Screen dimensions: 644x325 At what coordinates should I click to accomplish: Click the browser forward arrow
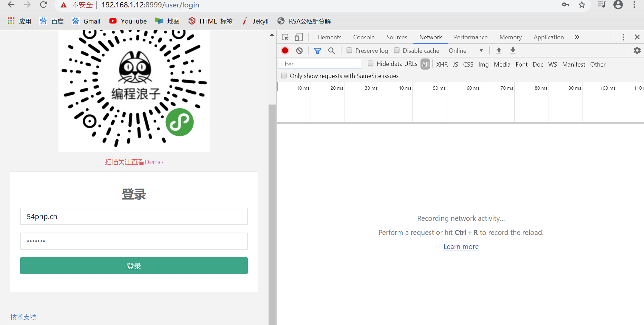[27, 5]
